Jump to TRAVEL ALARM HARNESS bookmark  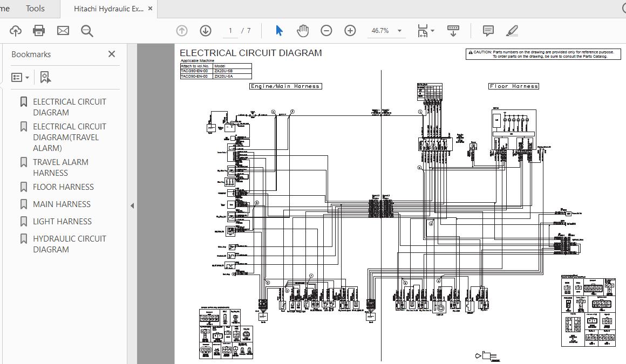coord(60,167)
